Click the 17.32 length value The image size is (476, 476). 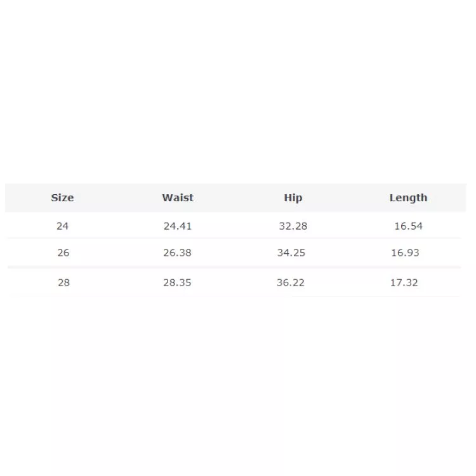404,282
